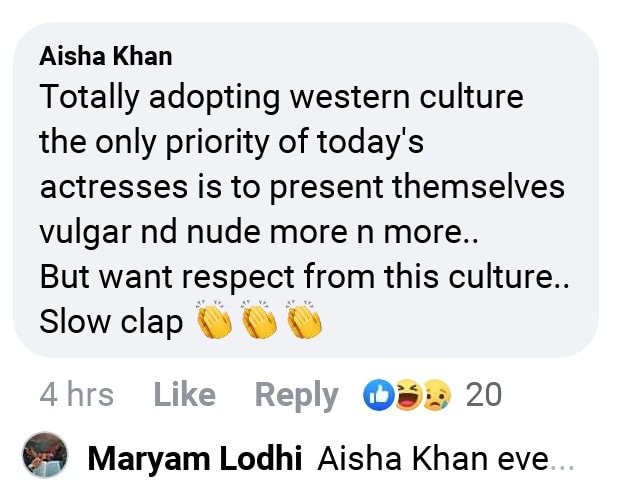Screen dimensions: 621x491
Task: Click the laughing Haha reaction icon
Action: click(x=408, y=395)
